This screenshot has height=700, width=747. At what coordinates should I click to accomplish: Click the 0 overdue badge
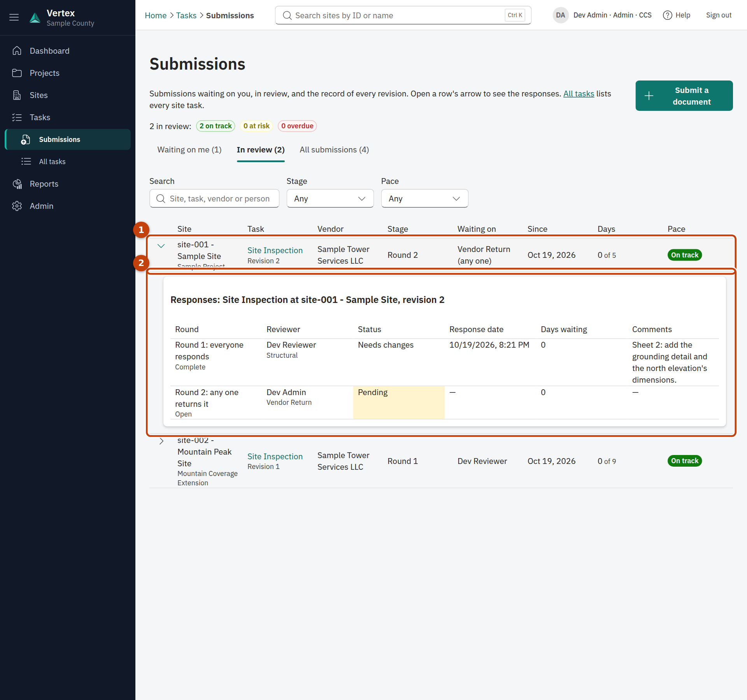pos(297,126)
